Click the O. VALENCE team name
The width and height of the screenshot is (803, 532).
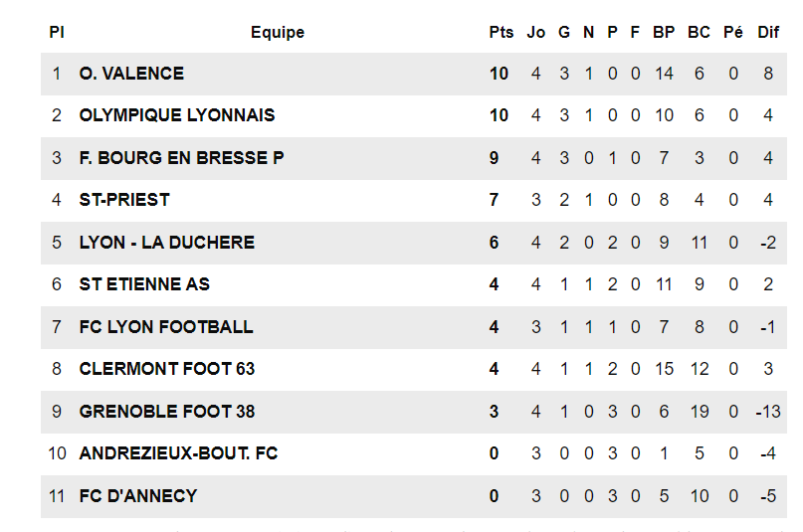[x=131, y=74]
